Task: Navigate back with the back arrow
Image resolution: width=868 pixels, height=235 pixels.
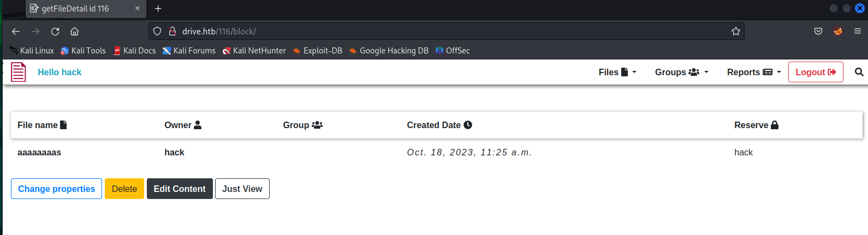Action: point(16,31)
